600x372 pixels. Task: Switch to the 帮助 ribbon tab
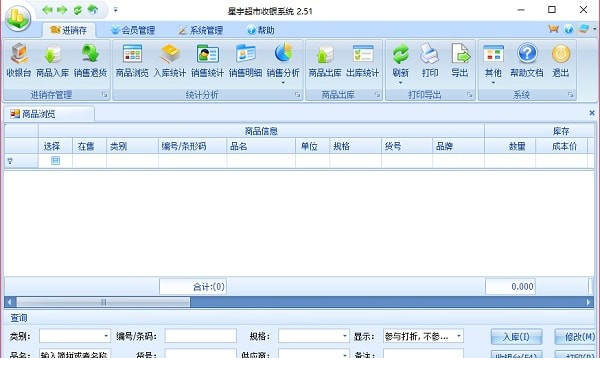261,30
